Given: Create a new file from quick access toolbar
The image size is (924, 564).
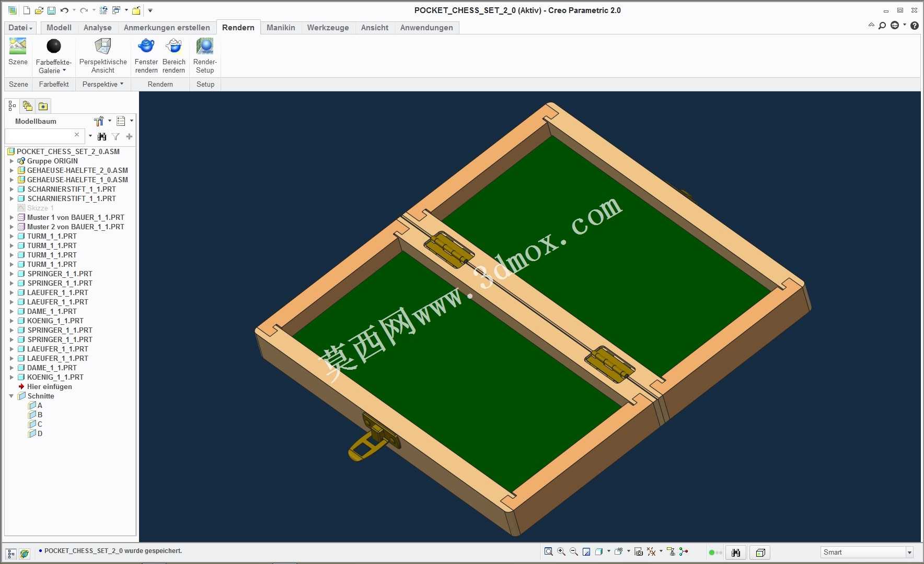Looking at the screenshot, I should coord(27,10).
